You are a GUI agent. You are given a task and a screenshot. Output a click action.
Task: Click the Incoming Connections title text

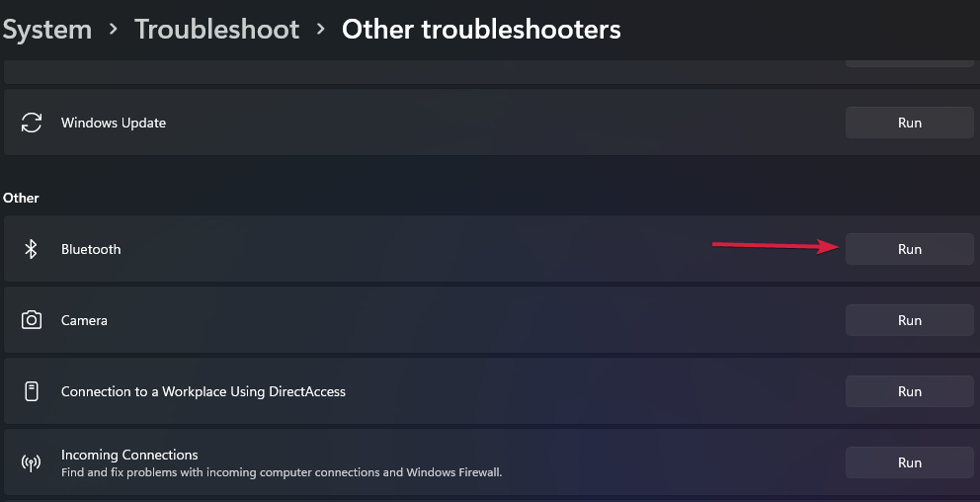point(129,455)
